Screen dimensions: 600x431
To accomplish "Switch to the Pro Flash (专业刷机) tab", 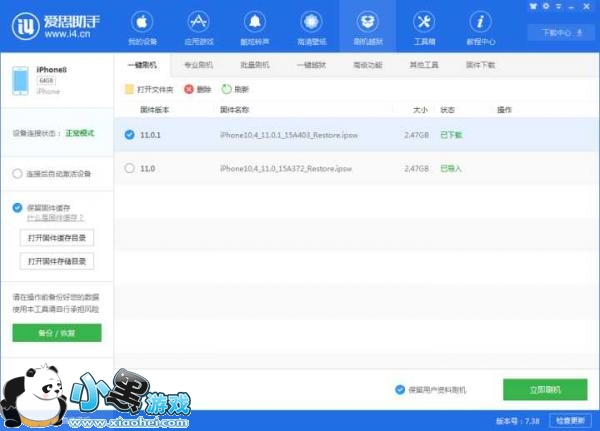I will click(x=199, y=65).
